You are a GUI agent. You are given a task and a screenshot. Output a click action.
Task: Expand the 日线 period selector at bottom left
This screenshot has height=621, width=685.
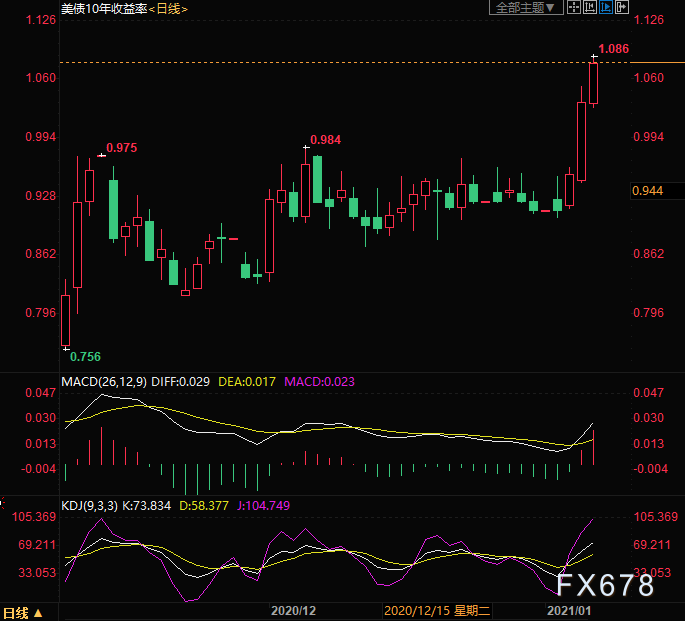22,612
